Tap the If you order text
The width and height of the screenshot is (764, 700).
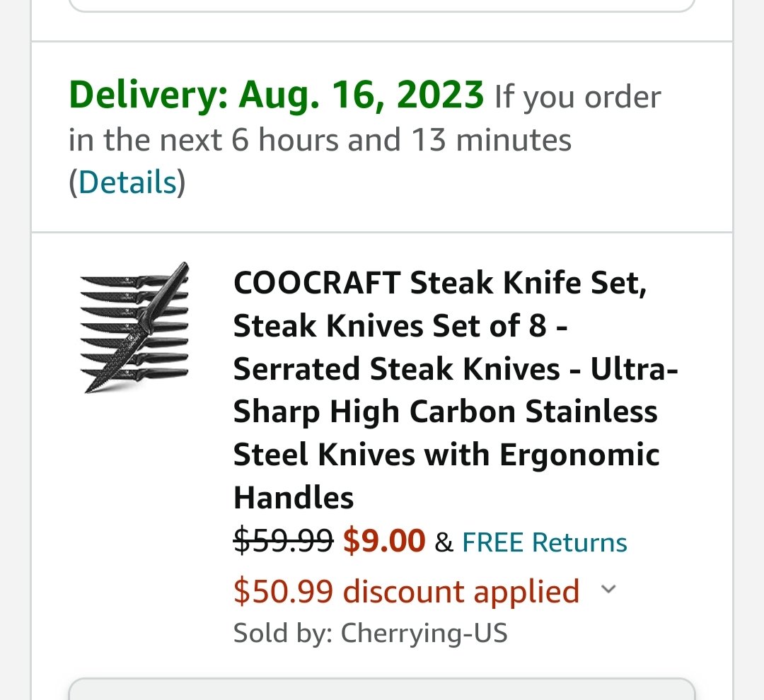pyautogui.click(x=578, y=96)
